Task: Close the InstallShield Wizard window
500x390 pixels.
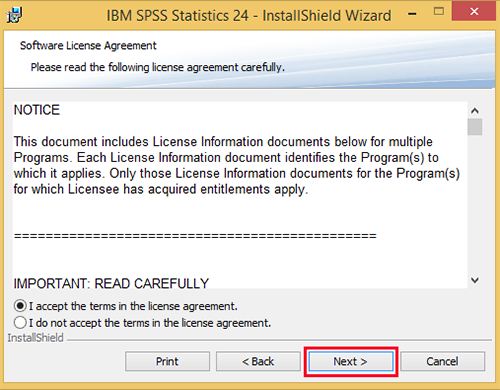Action: pyautogui.click(x=474, y=11)
